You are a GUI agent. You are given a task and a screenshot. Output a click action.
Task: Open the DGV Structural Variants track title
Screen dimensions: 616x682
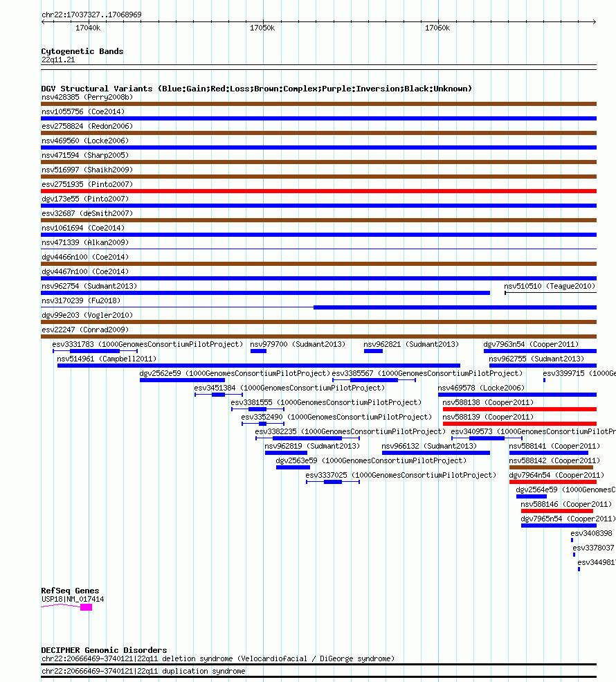pos(257,89)
